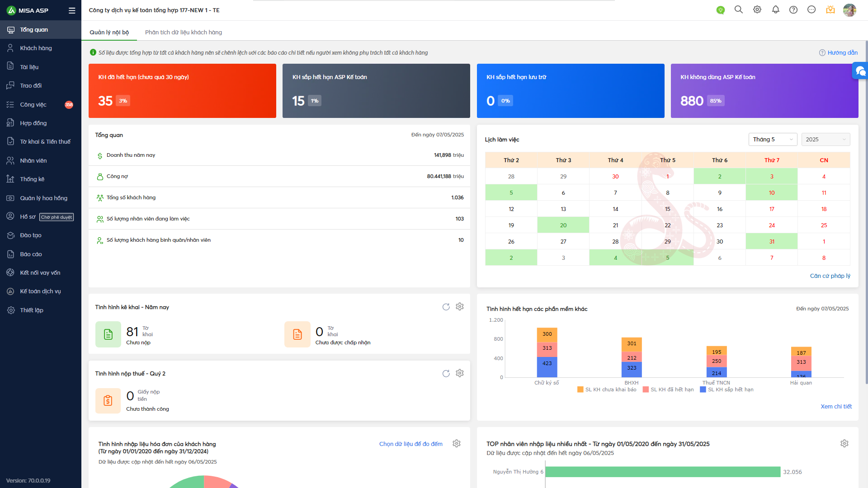Viewport: 868px width, 488px height.
Task: Open help question mark icon
Action: 793,9
